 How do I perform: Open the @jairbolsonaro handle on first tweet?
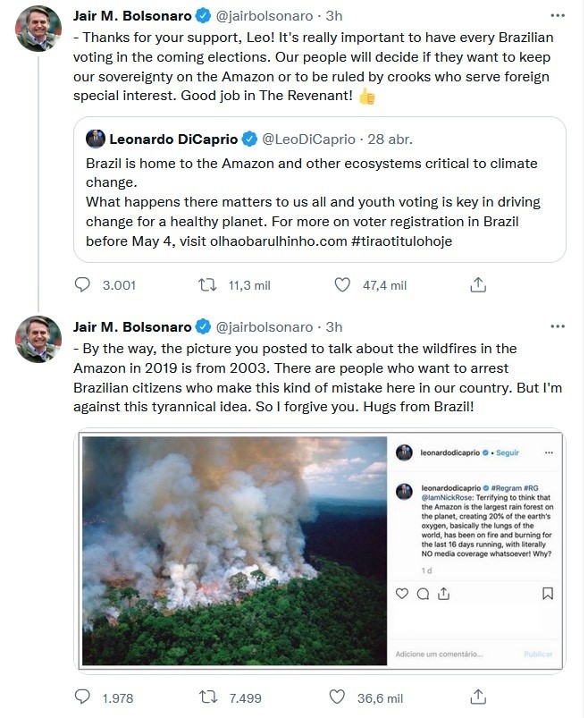point(265,15)
